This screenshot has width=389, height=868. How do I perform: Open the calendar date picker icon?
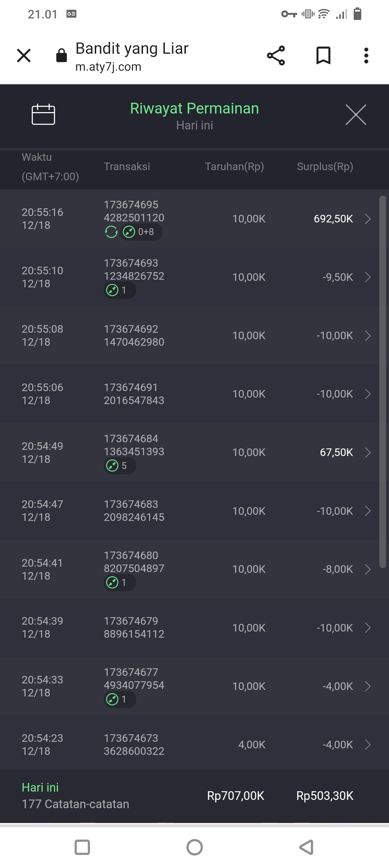(x=43, y=115)
